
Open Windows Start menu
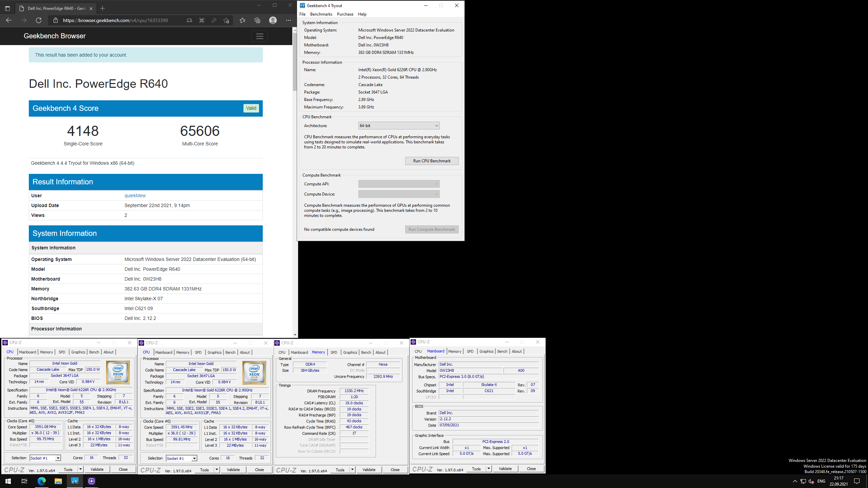[8, 481]
